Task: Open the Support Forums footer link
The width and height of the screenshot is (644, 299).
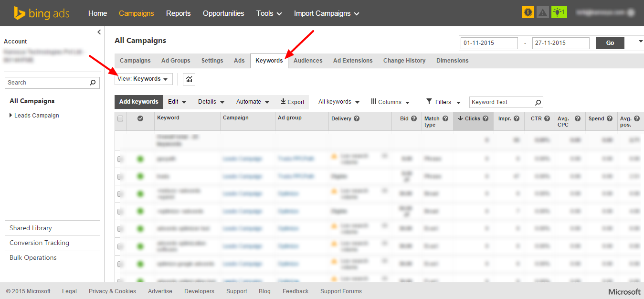Action: coord(341,291)
